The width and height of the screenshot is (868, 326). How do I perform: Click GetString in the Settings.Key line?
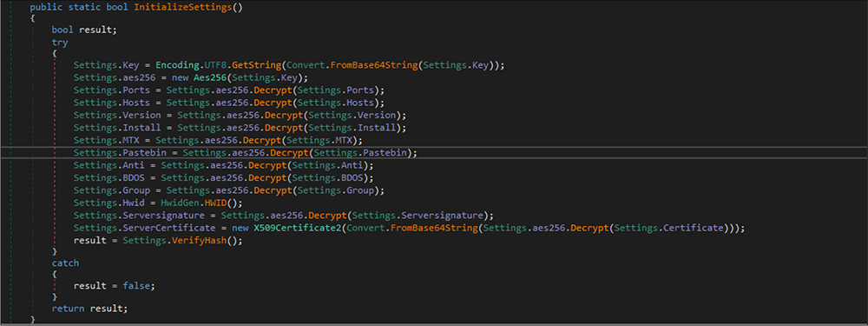coord(256,65)
